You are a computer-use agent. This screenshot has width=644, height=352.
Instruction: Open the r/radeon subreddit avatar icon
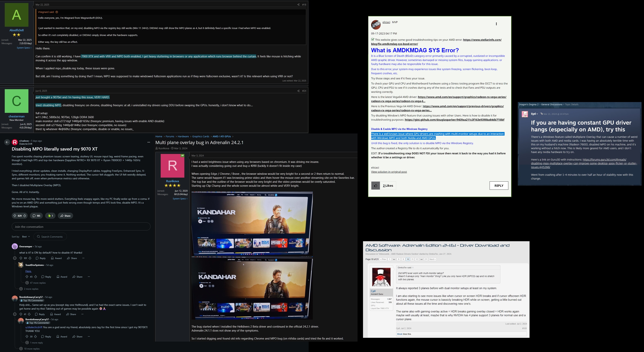pyautogui.click(x=15, y=142)
